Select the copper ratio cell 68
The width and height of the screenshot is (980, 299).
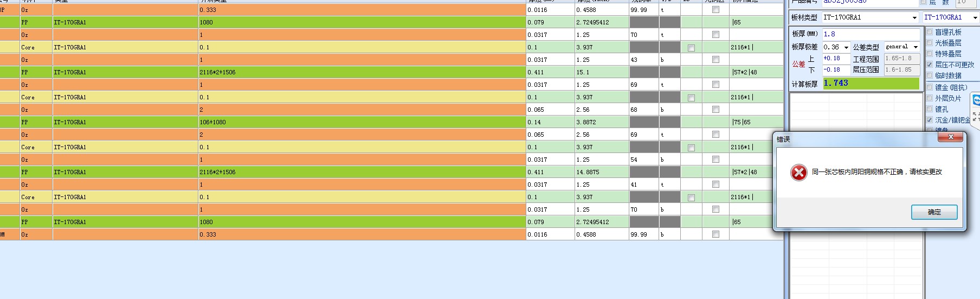point(644,110)
